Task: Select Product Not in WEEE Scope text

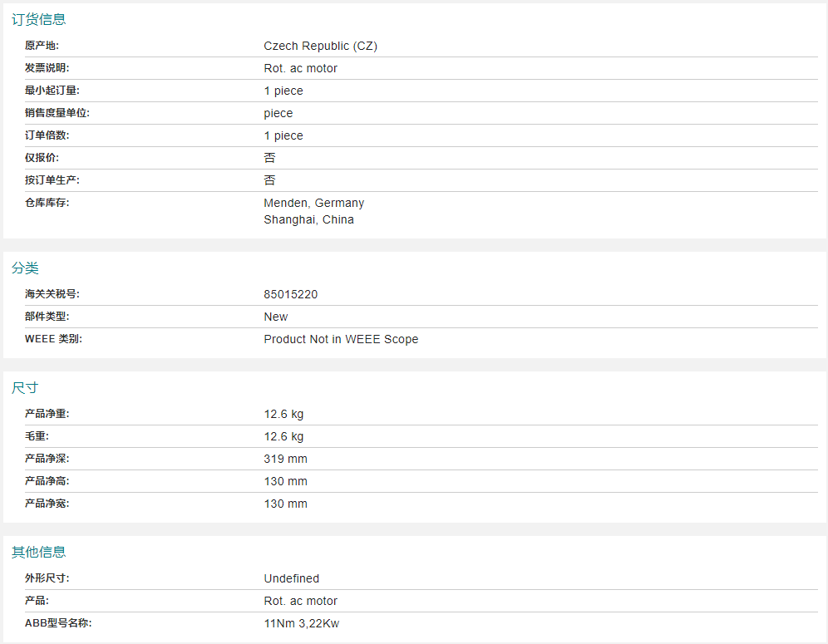Action: pyautogui.click(x=341, y=339)
